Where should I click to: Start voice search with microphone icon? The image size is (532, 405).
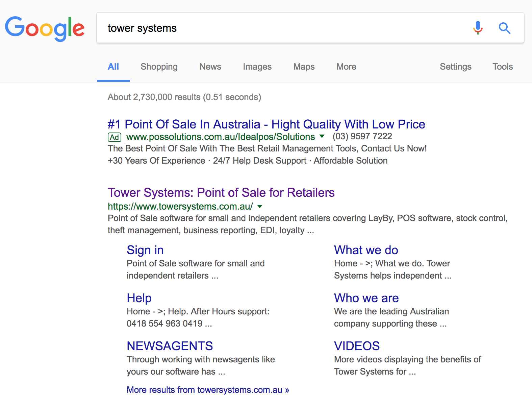coord(478,28)
